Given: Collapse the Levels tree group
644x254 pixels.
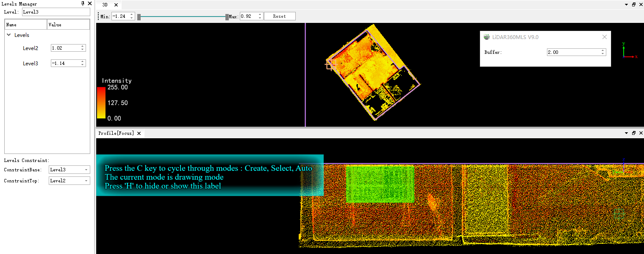Looking at the screenshot, I should click(9, 35).
